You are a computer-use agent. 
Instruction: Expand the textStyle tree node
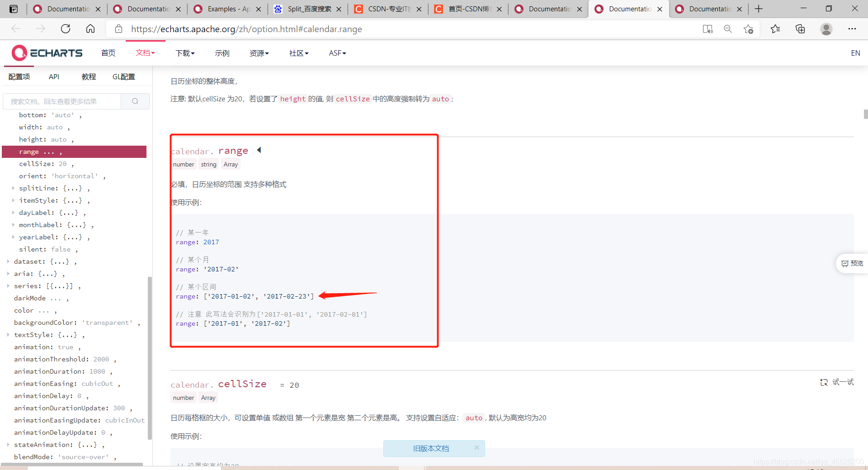click(x=8, y=335)
